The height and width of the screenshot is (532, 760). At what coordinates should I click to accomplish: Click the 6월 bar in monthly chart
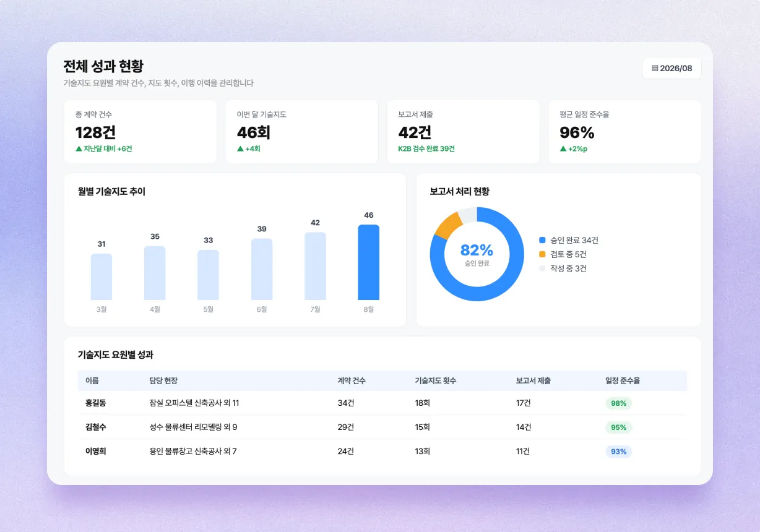click(262, 269)
